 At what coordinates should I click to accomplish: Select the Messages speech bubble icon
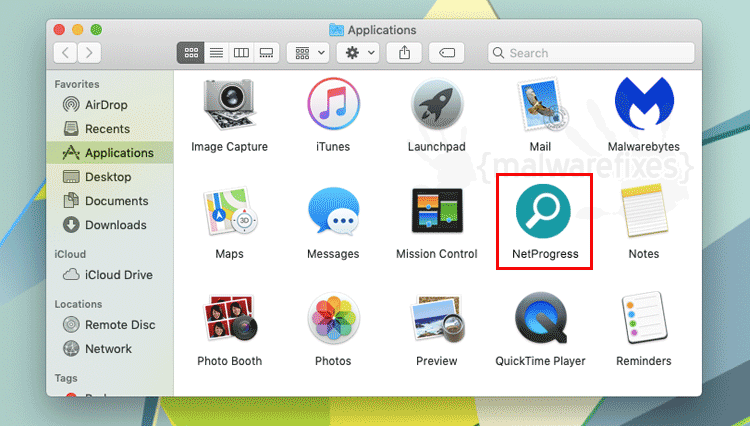pyautogui.click(x=333, y=211)
